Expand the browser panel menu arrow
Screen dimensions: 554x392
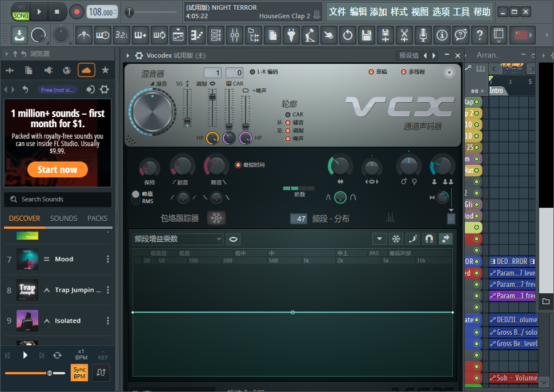[x=6, y=54]
